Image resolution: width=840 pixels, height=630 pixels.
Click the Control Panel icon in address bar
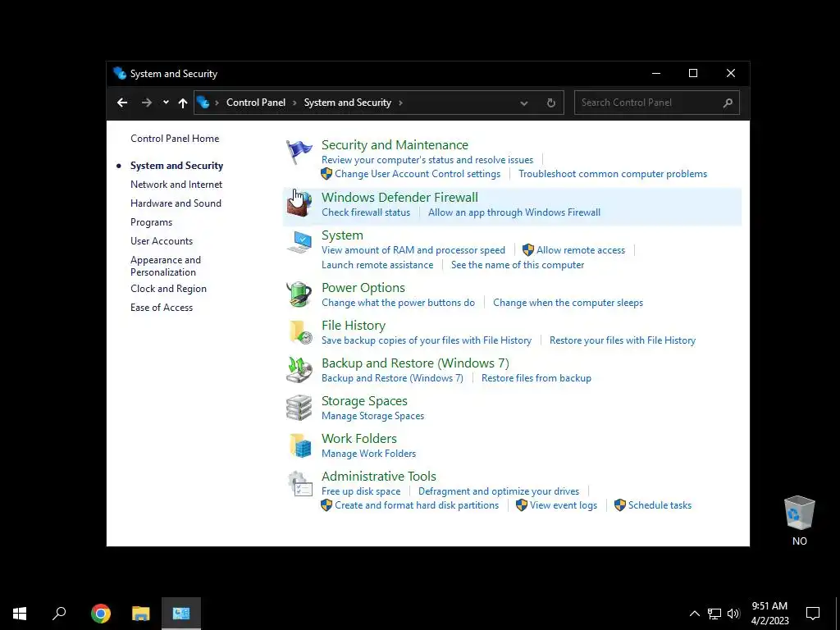click(203, 103)
